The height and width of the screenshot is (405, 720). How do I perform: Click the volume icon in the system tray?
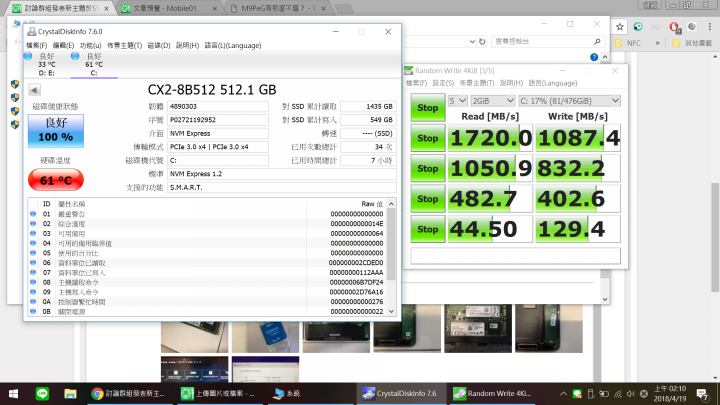pos(630,394)
